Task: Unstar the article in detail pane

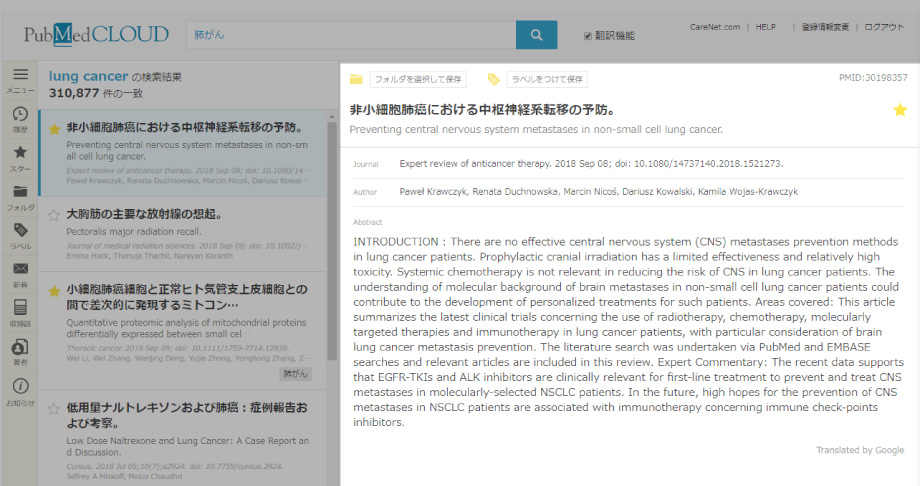Action: (x=900, y=110)
